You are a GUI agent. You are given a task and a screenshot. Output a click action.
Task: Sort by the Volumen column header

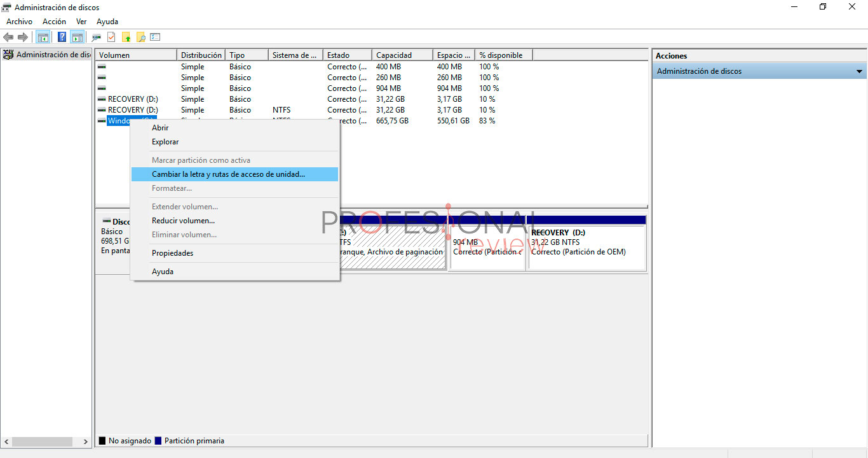point(136,55)
